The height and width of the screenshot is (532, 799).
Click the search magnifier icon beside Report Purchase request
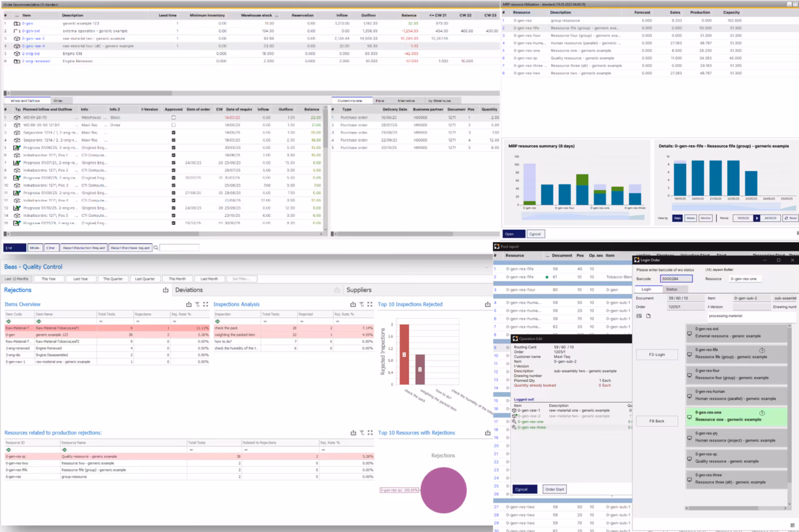pyautogui.click(x=156, y=248)
